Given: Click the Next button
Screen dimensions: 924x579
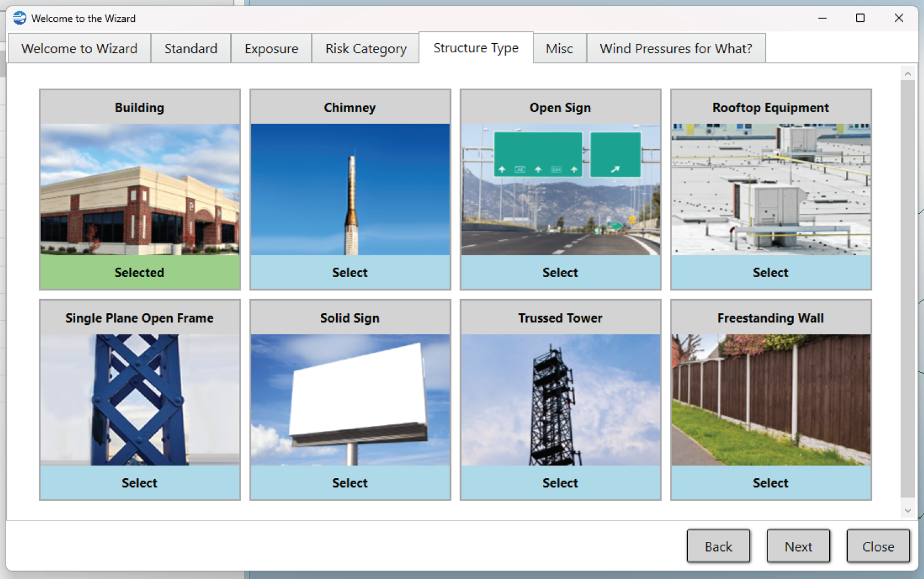Looking at the screenshot, I should point(798,546).
